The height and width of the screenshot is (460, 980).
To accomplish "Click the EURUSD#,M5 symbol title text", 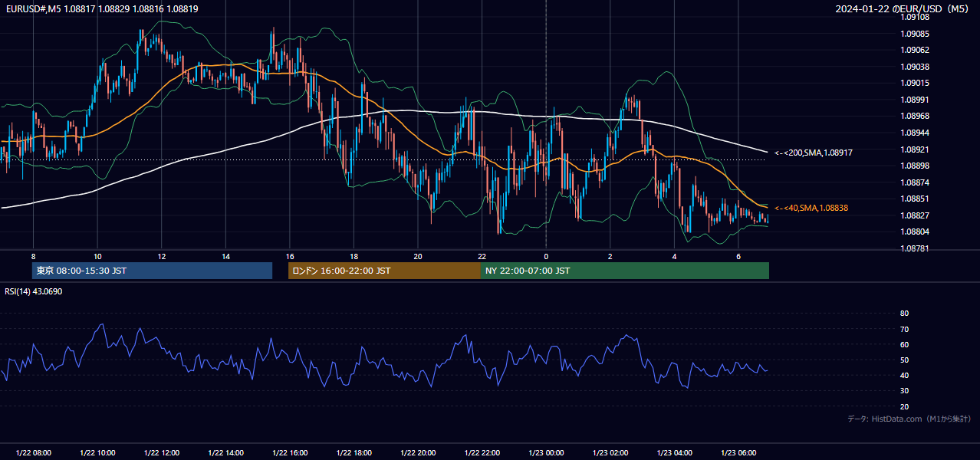I will coord(34,8).
